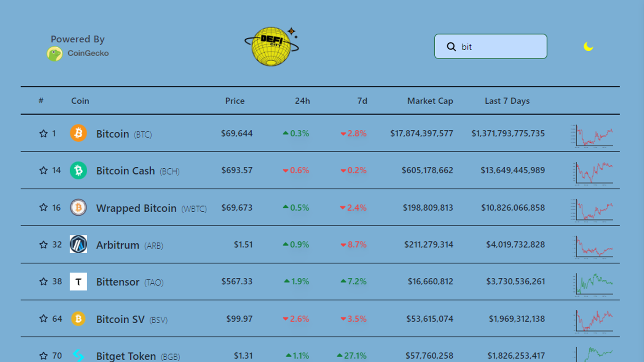Favorite Bitcoin with the star icon
Viewport: 644px width, 362px height.
pos(43,133)
